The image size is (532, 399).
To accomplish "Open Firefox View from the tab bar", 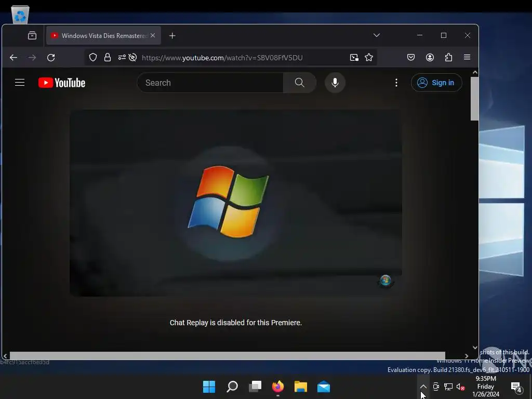I will click(32, 35).
